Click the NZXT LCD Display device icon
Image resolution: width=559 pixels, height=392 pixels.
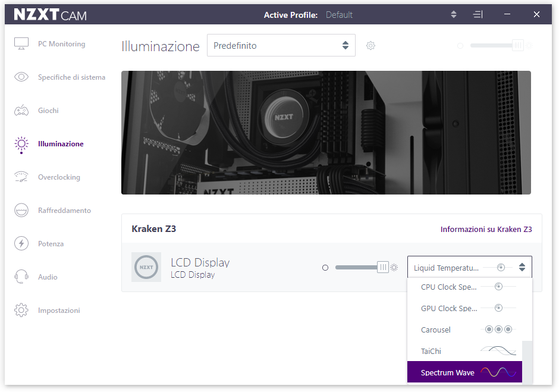pyautogui.click(x=146, y=267)
